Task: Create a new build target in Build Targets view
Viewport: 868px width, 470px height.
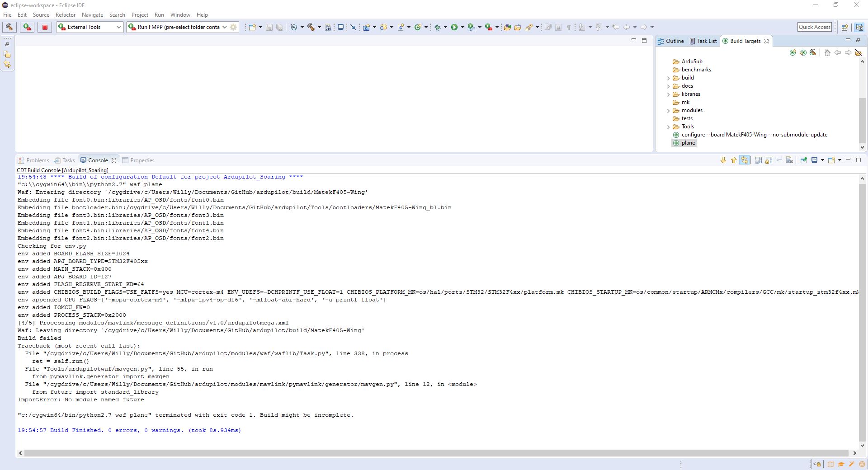Action: click(x=793, y=52)
